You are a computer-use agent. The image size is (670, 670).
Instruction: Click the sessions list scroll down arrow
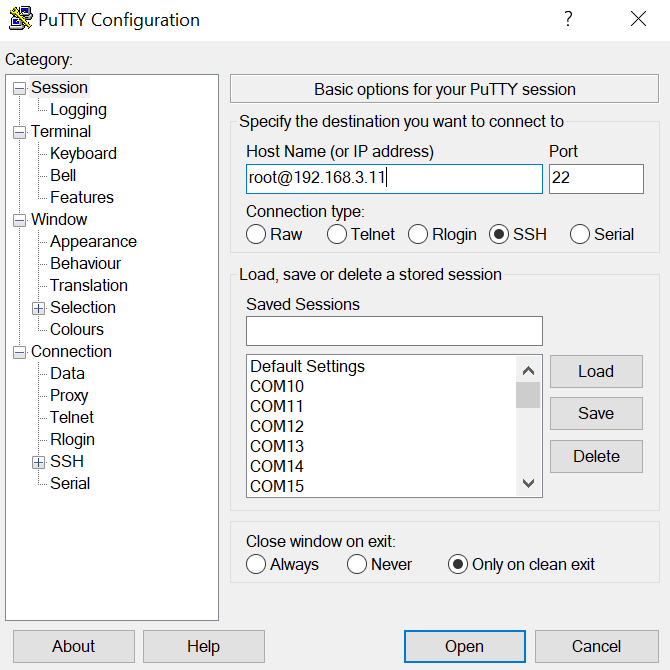click(x=528, y=483)
